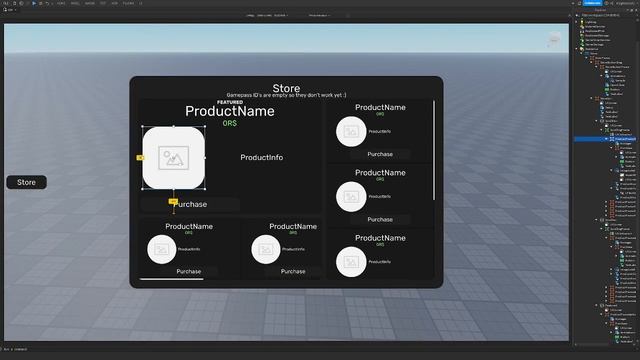Select the image circle of lowest right-column card
The image size is (640, 360).
pos(351,262)
